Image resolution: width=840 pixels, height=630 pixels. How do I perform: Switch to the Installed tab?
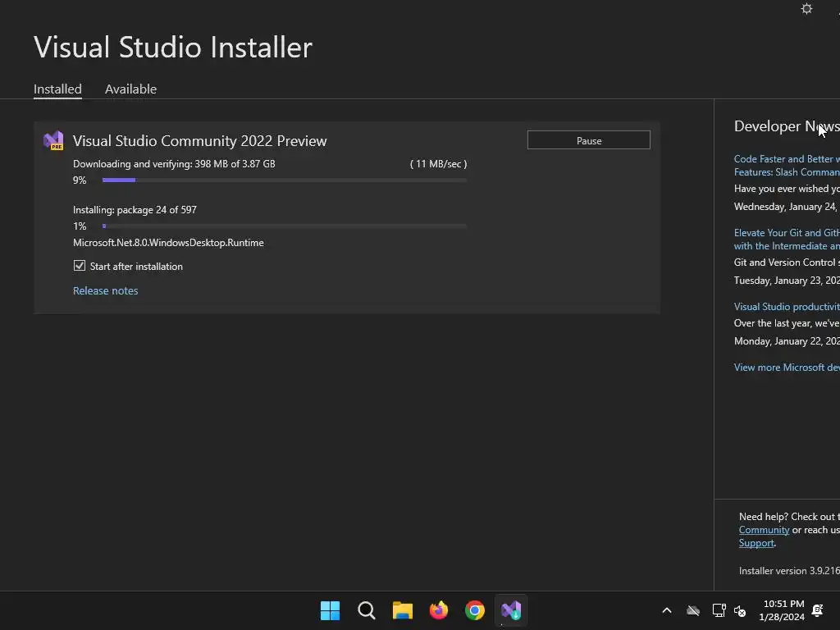click(58, 89)
